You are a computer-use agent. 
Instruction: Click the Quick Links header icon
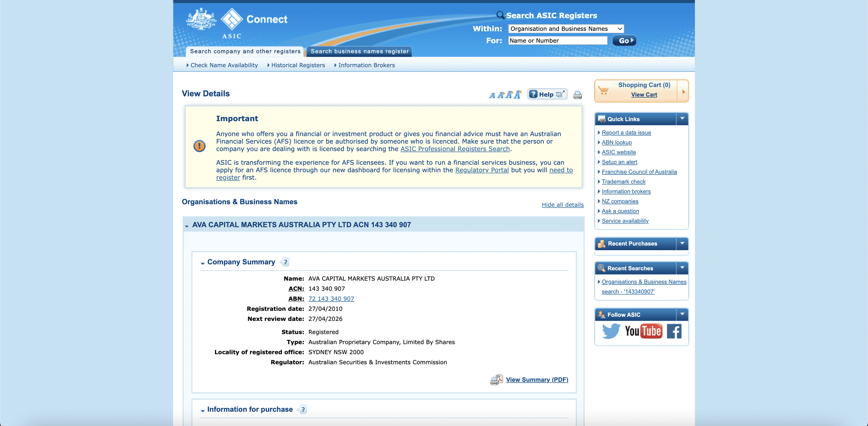pos(602,119)
